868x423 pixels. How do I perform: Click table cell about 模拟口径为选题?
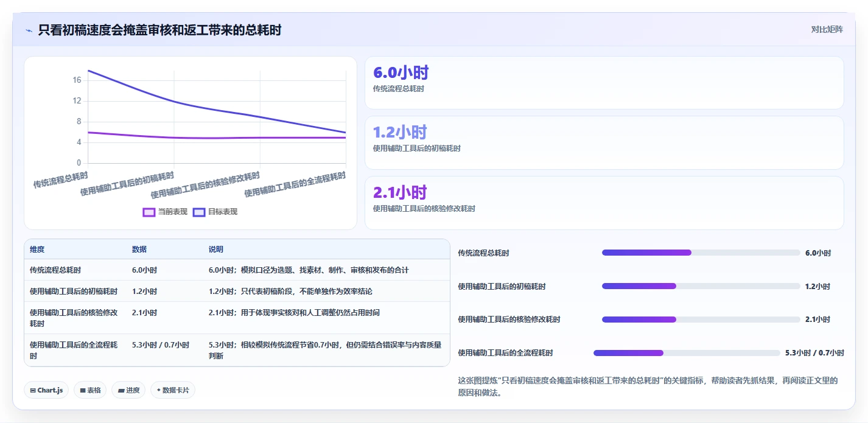tap(309, 270)
